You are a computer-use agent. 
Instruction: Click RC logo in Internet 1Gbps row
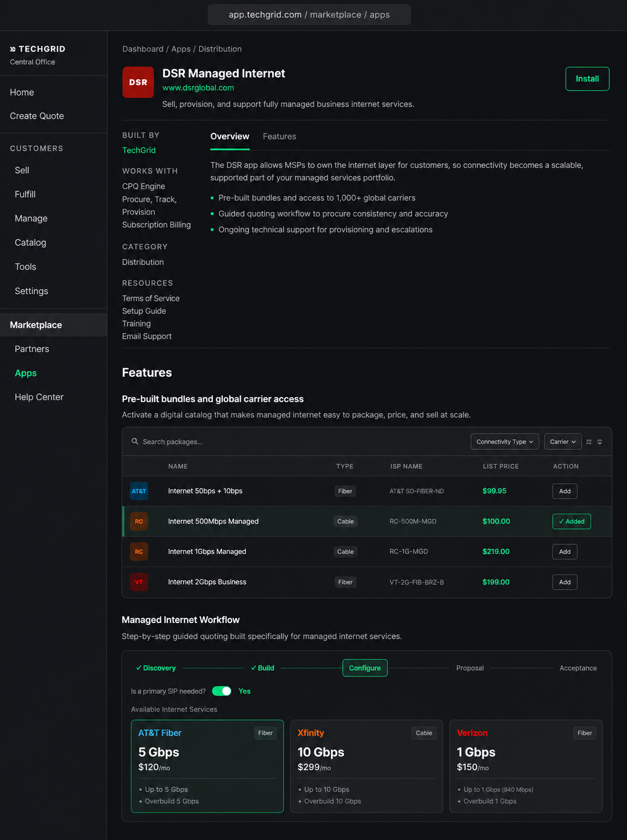pos(139,551)
